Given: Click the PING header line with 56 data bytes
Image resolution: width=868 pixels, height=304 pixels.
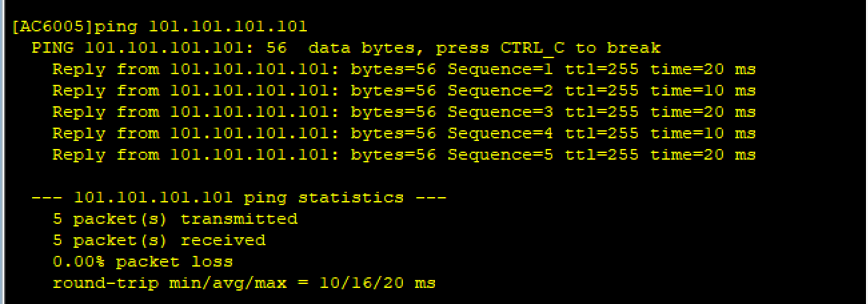Looking at the screenshot, I should pos(346,49).
